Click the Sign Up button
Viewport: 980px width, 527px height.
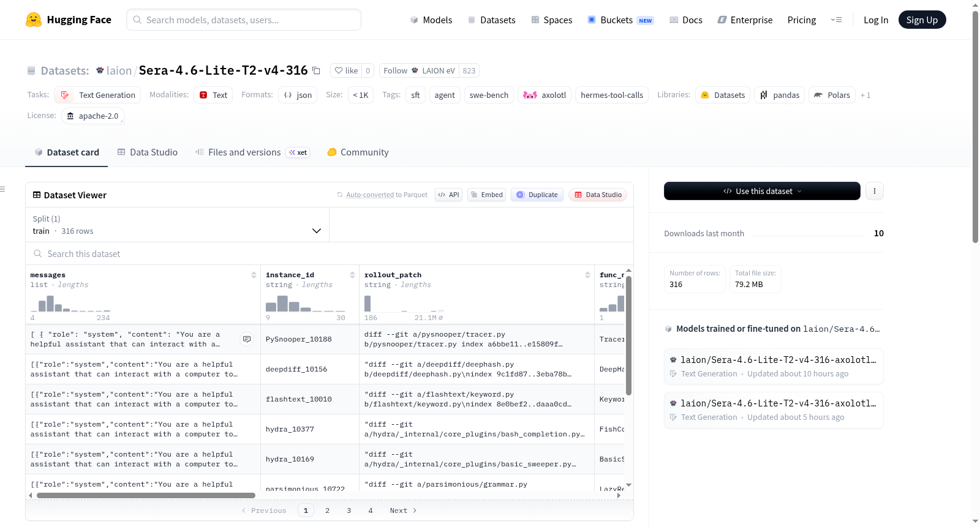[922, 20]
